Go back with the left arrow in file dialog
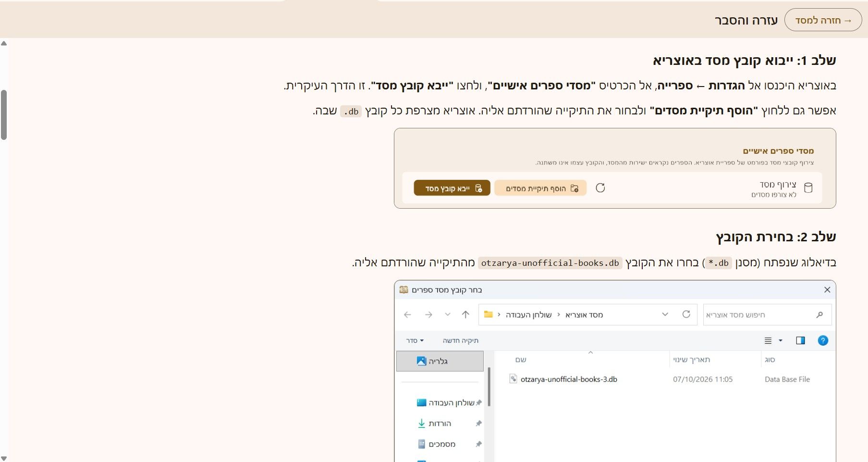868x462 pixels. tap(407, 315)
